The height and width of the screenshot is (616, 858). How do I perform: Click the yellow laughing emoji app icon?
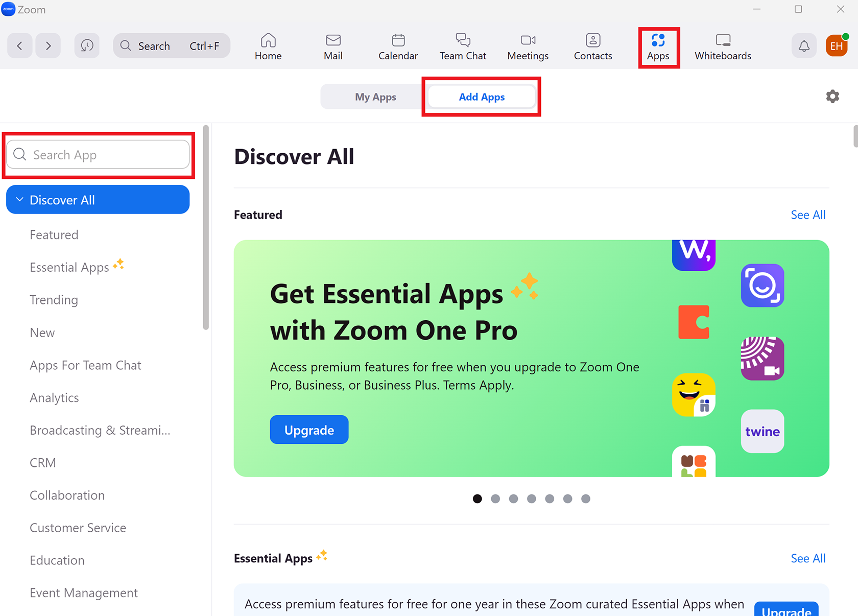click(694, 395)
